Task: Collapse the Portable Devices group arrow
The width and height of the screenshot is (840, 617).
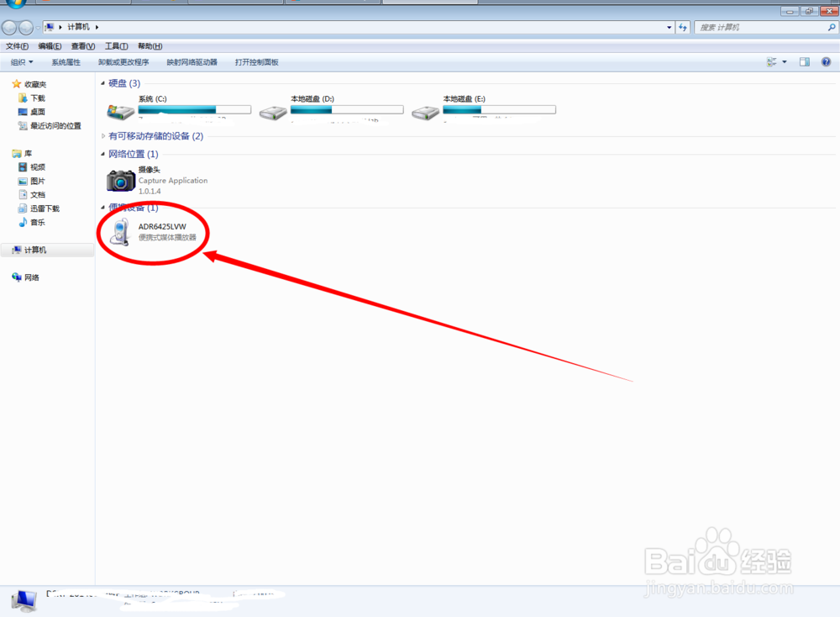Action: click(102, 207)
